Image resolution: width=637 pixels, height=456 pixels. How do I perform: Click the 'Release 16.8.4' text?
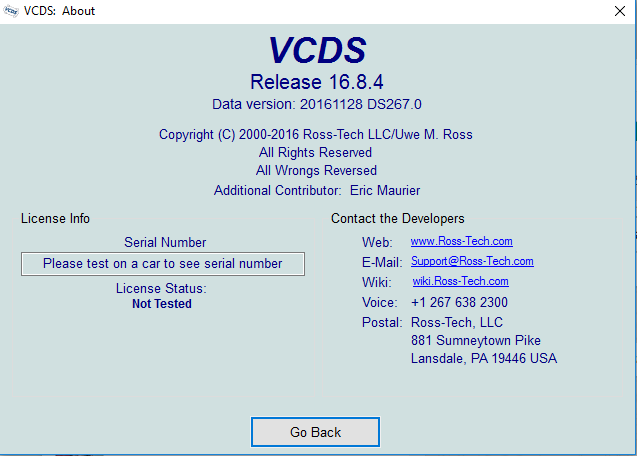pyautogui.click(x=316, y=82)
